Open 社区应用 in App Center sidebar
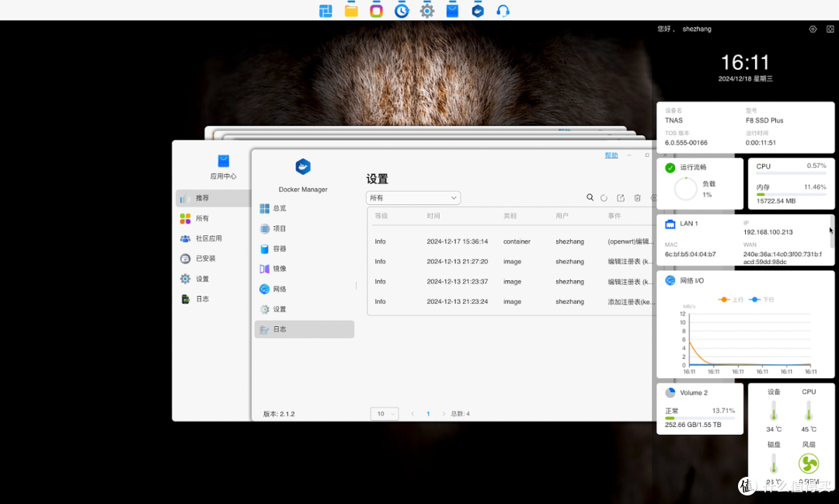The image size is (839, 504). [213, 238]
